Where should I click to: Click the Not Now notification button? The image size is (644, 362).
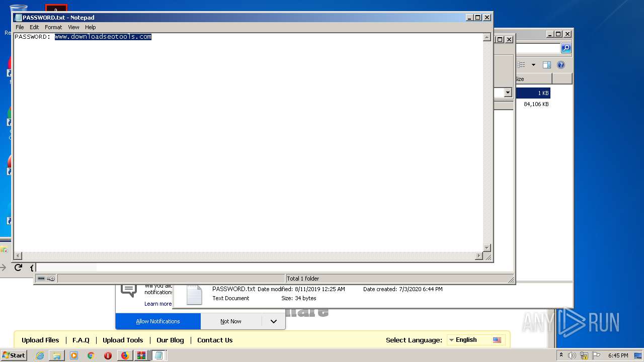tap(231, 321)
